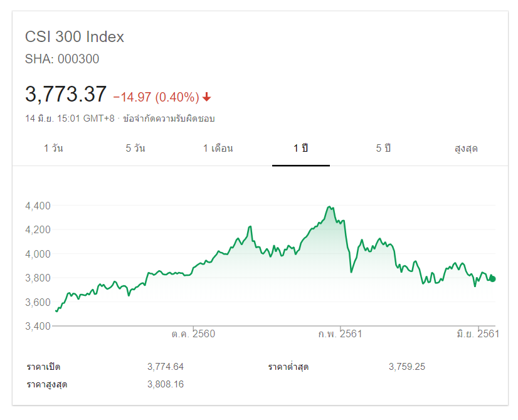The image size is (518, 420).
Task: Click the ราคาต่ำสุด value 3,759.25
Action: (407, 367)
